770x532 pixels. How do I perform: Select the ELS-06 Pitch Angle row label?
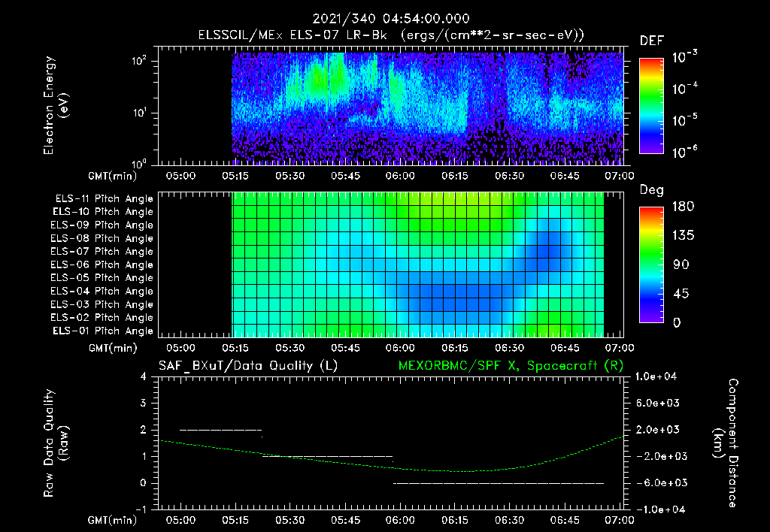tap(102, 264)
